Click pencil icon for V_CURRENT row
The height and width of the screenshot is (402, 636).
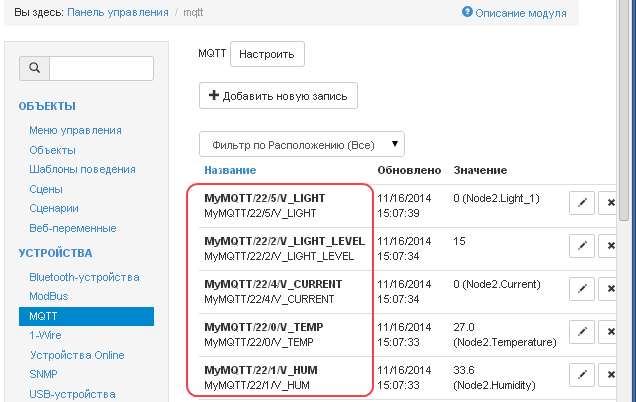(581, 288)
